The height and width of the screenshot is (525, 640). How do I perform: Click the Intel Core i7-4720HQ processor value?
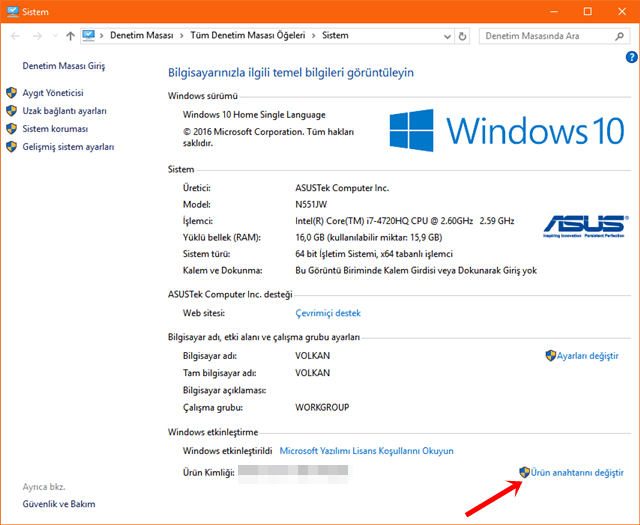pyautogui.click(x=404, y=221)
